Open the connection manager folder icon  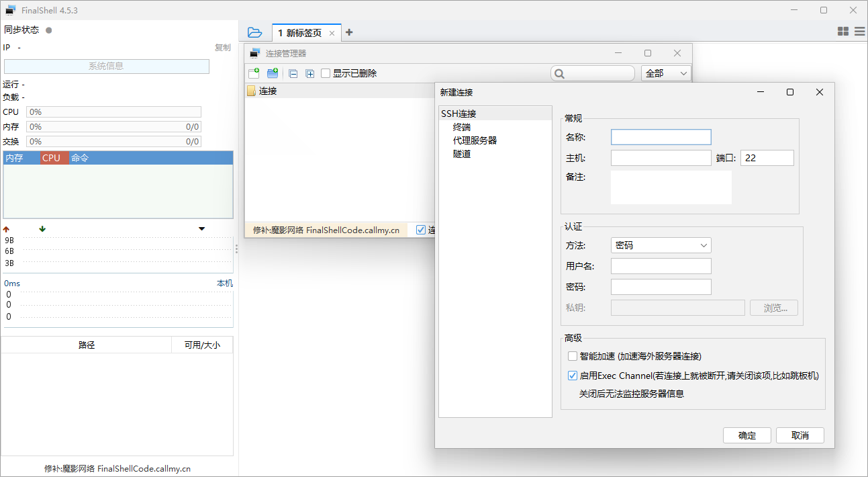pos(254,32)
